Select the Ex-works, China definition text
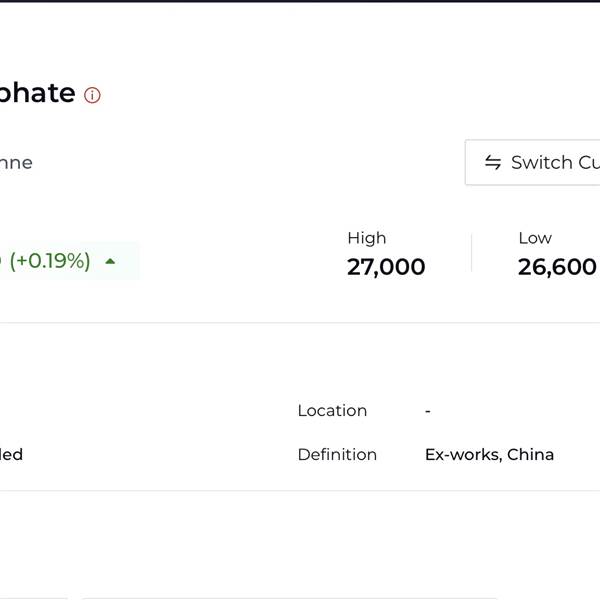600x600 pixels. coord(489,455)
